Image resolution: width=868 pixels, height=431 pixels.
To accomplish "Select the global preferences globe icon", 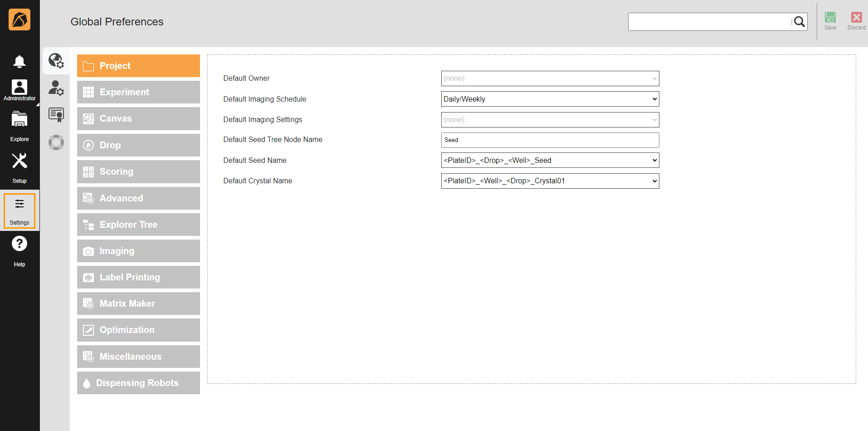I will pos(56,60).
